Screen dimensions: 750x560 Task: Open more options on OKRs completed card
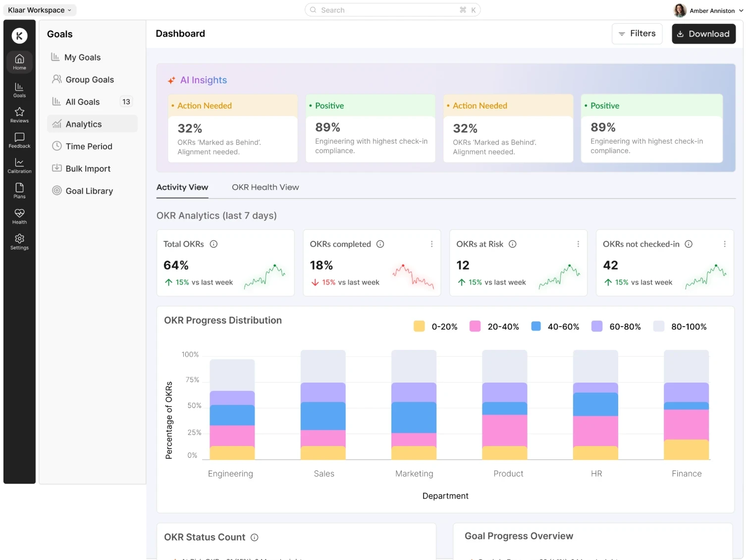pos(431,244)
